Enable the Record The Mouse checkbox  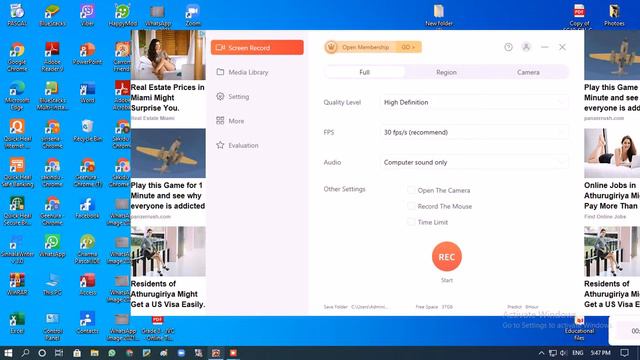click(x=411, y=206)
